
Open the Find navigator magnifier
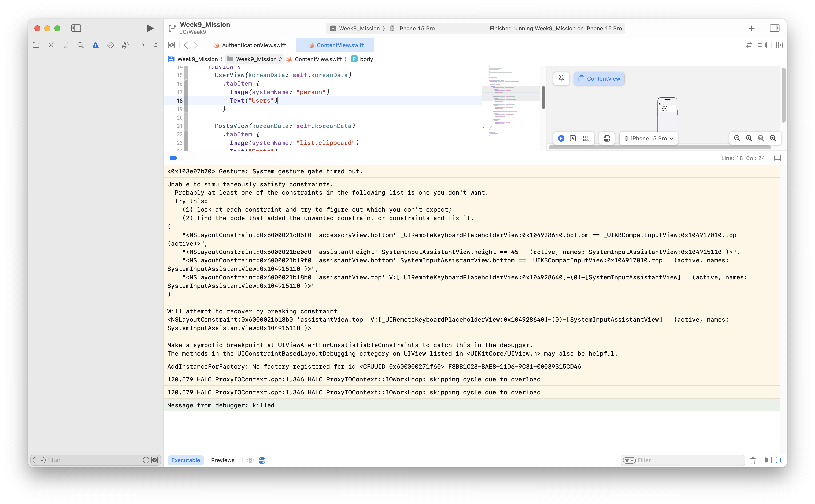(80, 45)
